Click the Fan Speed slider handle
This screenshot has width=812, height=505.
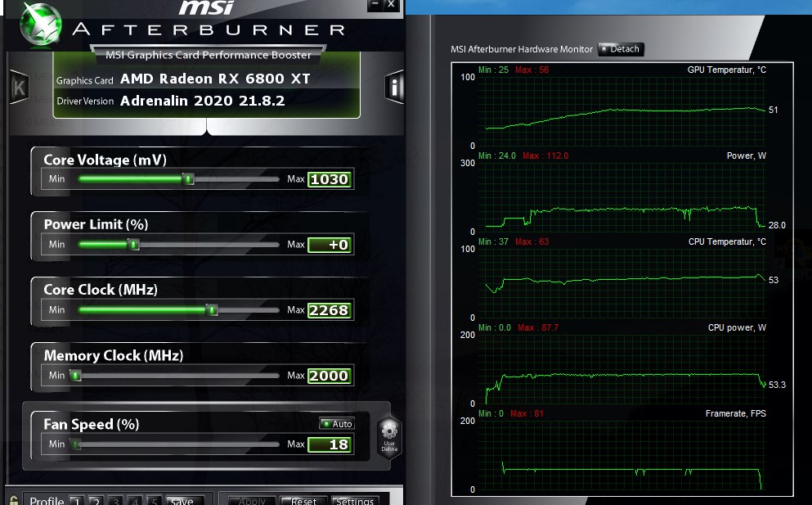coord(76,444)
